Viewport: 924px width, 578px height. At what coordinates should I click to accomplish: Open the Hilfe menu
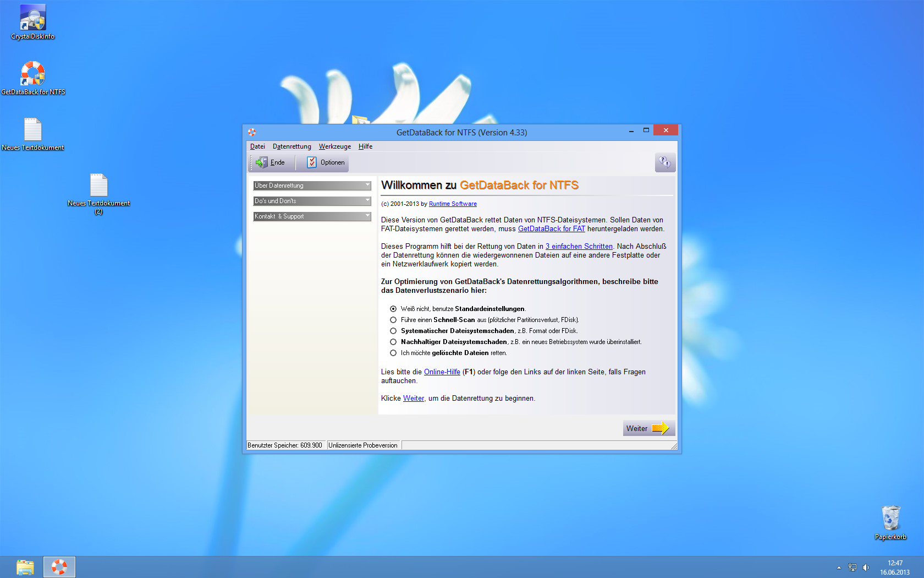point(365,146)
